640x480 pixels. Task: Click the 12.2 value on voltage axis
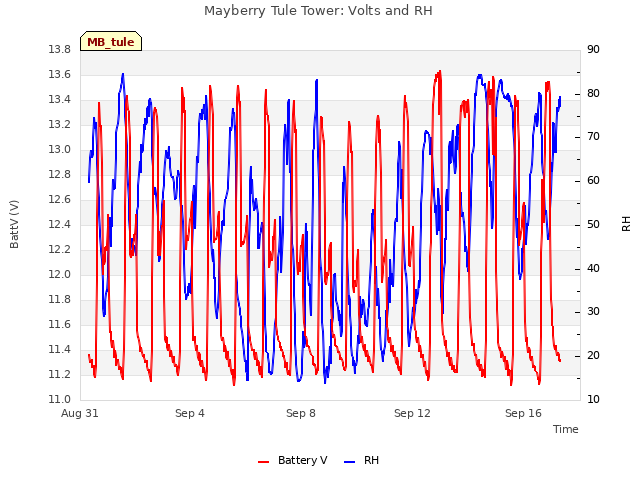pyautogui.click(x=60, y=249)
